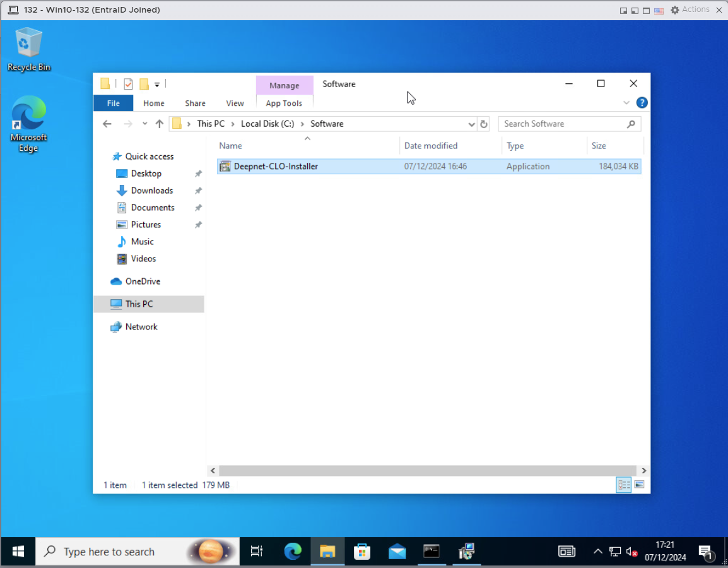Click the Properties icon in quick access toolbar
This screenshot has height=568, width=728.
point(128,84)
